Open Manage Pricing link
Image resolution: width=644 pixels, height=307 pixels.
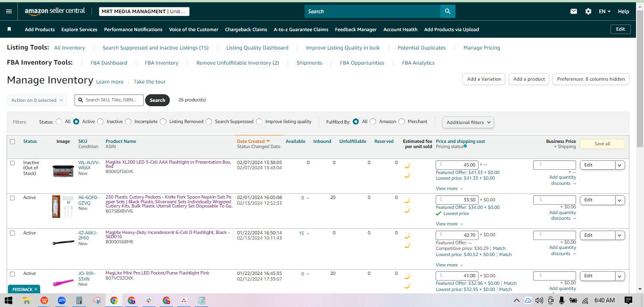click(x=482, y=48)
